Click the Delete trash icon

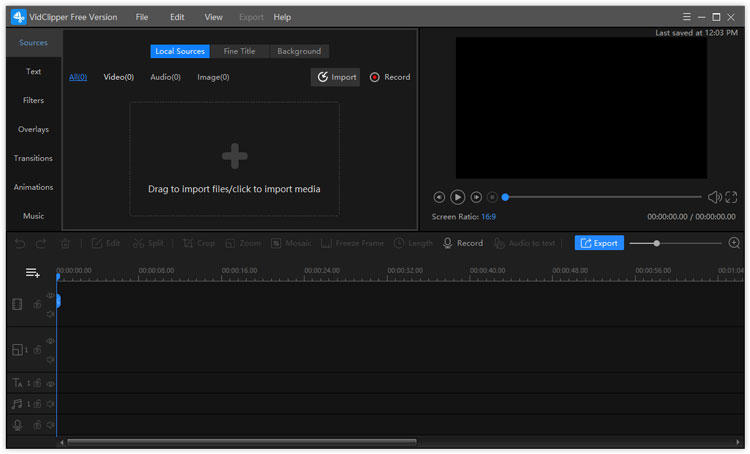point(66,244)
